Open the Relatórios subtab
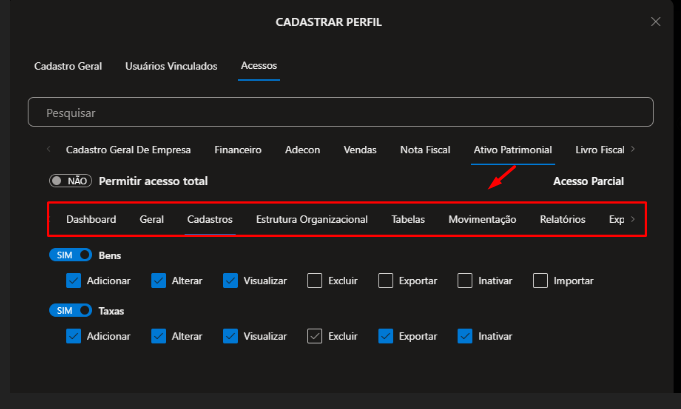The image size is (681, 409). click(562, 219)
